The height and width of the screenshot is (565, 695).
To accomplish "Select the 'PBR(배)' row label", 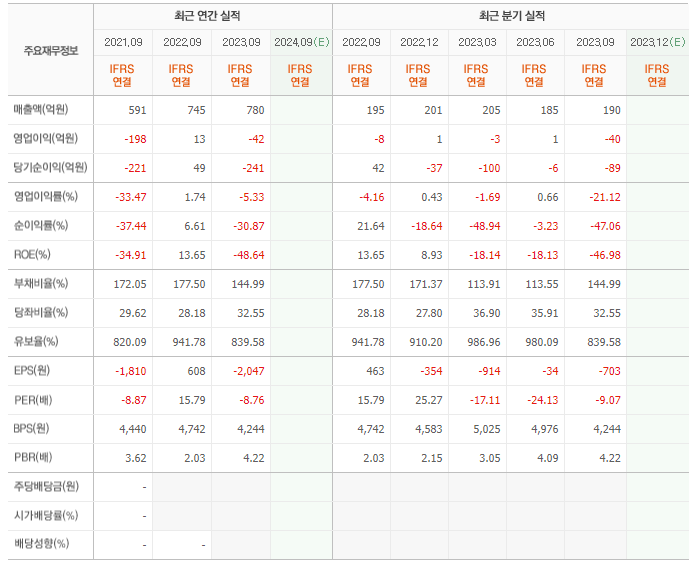I will pos(33,457).
